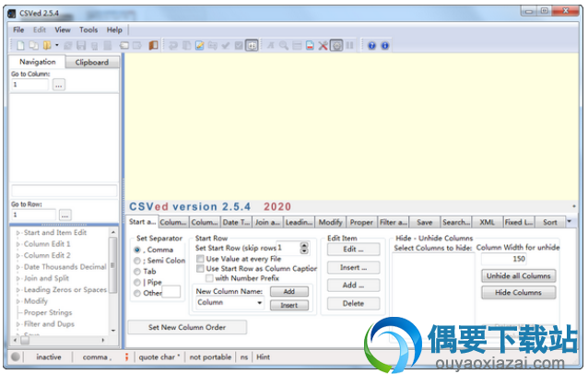The image size is (588, 374).
Task: Open the Help menu
Action: tap(114, 29)
